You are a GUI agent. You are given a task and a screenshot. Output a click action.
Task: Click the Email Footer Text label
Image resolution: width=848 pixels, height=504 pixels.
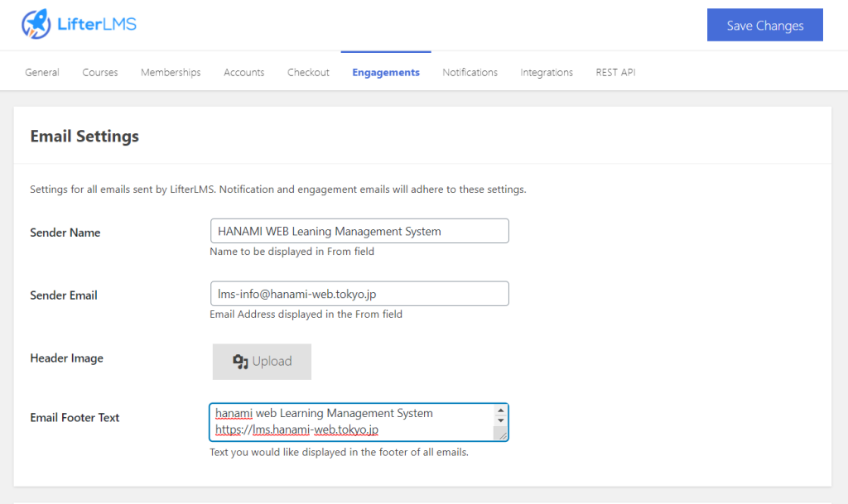tap(75, 418)
